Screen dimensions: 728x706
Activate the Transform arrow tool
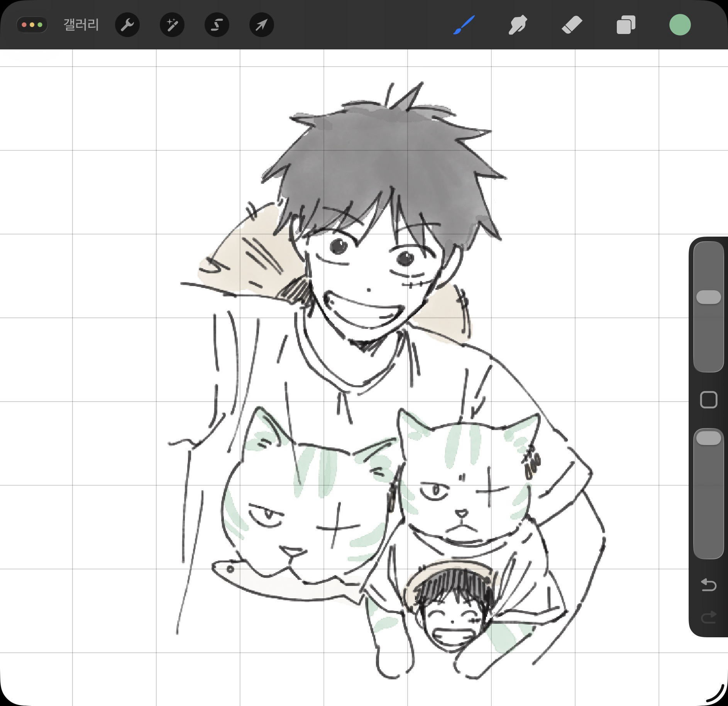tap(262, 25)
